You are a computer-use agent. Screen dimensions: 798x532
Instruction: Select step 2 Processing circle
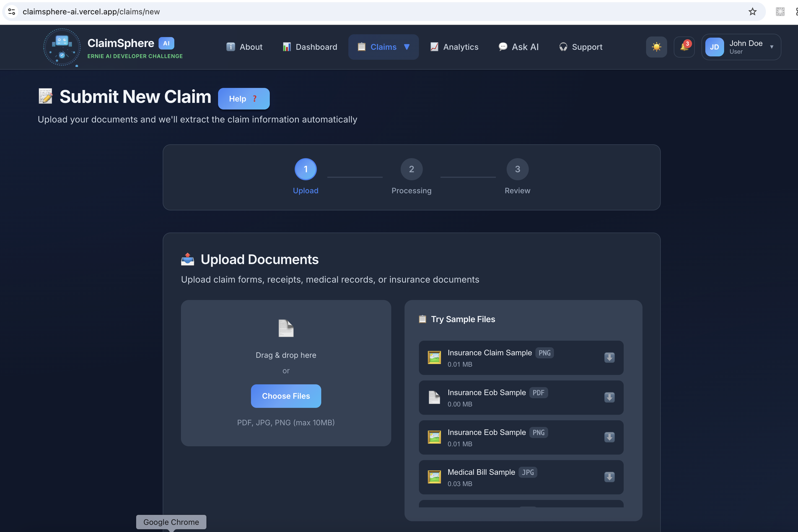point(411,169)
